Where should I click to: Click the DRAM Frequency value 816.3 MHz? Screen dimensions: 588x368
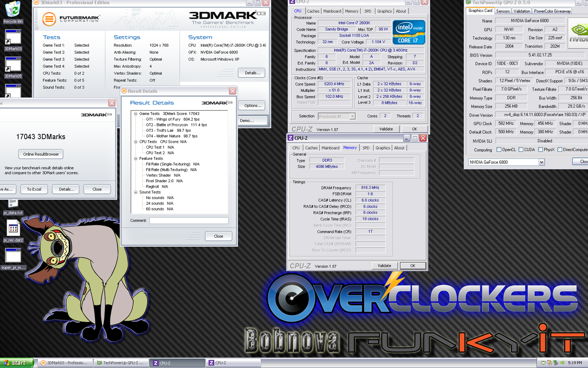[370, 188]
